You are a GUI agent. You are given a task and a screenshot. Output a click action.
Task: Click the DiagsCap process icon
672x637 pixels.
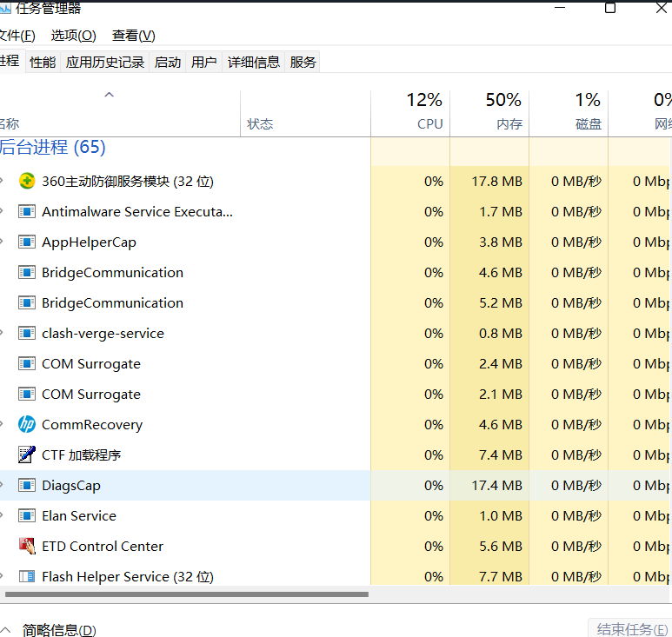tap(27, 485)
